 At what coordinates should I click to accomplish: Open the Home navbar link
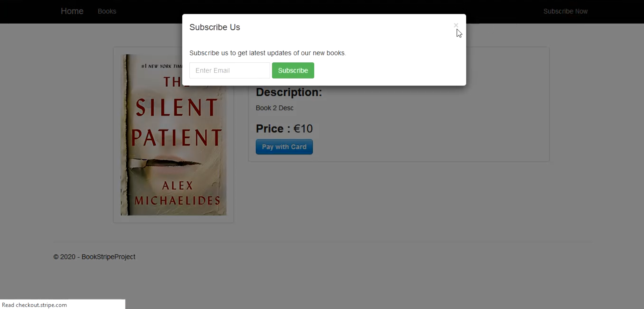tap(72, 11)
